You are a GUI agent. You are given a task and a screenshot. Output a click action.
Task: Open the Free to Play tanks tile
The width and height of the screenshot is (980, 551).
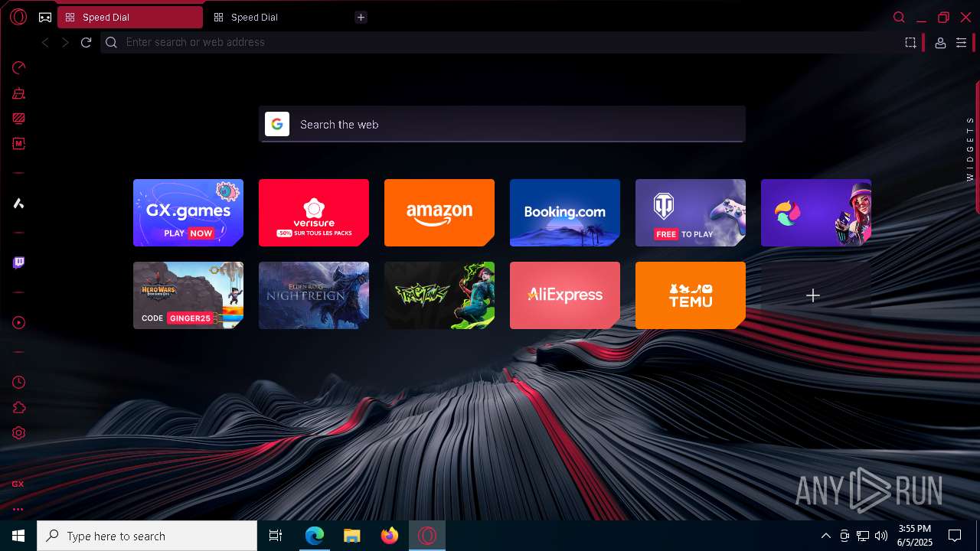click(x=691, y=213)
